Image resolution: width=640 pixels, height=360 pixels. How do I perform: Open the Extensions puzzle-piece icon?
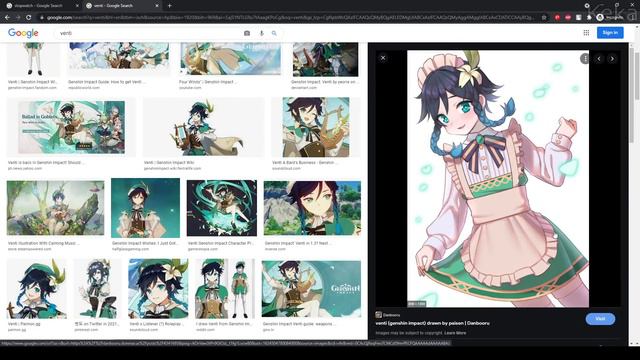coord(589,18)
